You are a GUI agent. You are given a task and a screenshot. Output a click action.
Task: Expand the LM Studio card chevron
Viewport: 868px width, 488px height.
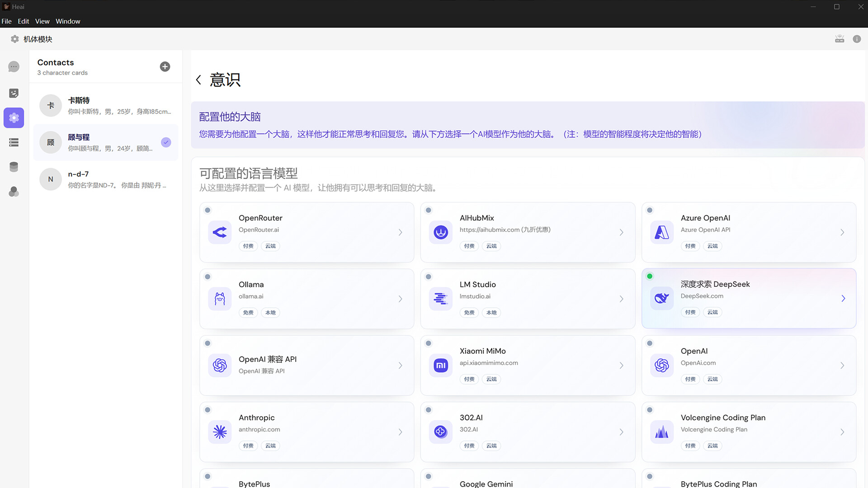[x=622, y=299]
